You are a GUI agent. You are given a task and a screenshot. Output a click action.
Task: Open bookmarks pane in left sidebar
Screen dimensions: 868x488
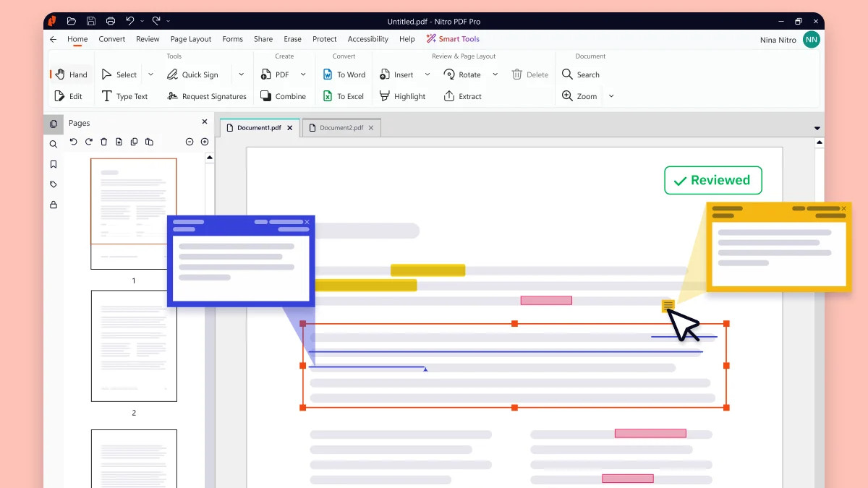tap(54, 164)
